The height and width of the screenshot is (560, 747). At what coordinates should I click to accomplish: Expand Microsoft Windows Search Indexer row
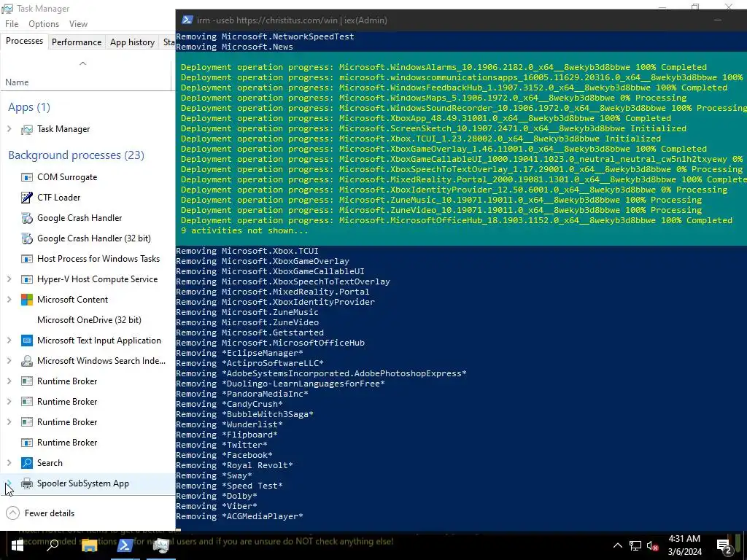9,361
